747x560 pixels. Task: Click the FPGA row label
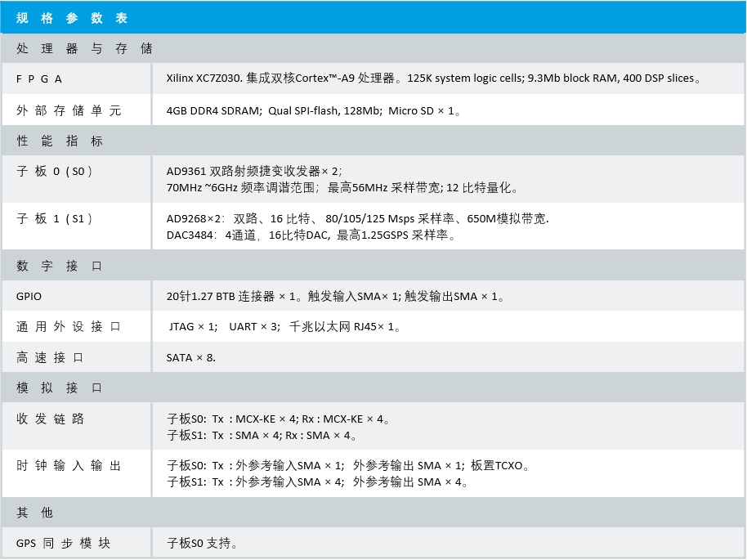point(39,79)
